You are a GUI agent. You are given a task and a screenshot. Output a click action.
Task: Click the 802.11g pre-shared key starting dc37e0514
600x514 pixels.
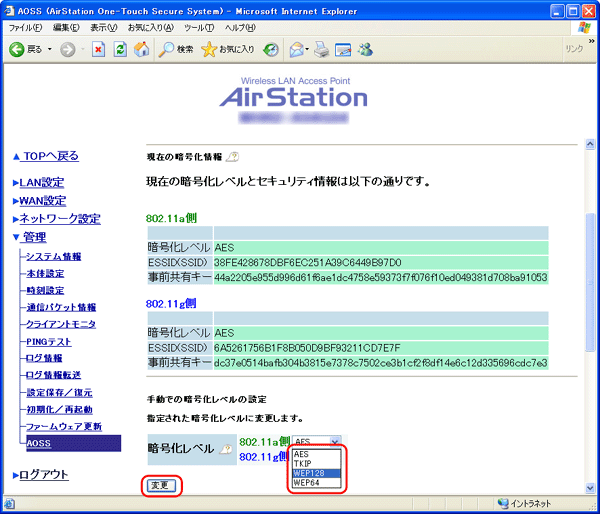click(381, 363)
